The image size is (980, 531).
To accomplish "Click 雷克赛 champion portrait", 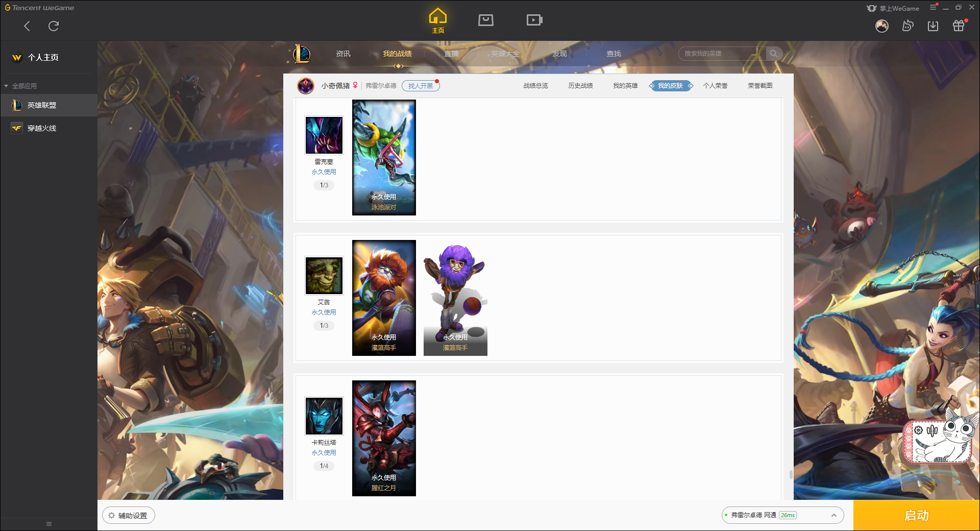I will coord(324,135).
